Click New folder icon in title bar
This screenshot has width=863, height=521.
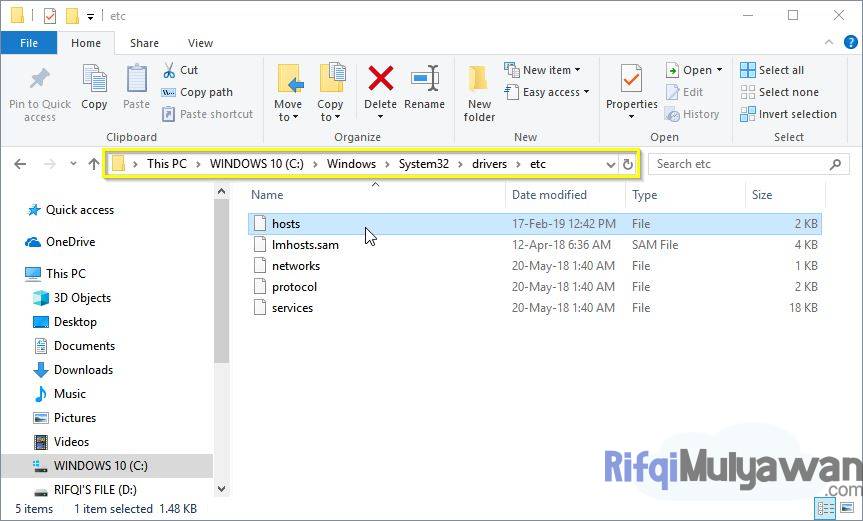click(72, 16)
